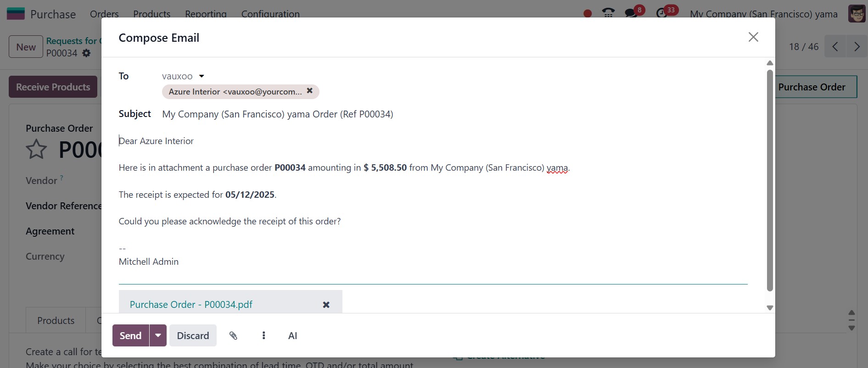
Task: Remove Purchase Order P00034.pdf attachment
Action: (x=326, y=305)
